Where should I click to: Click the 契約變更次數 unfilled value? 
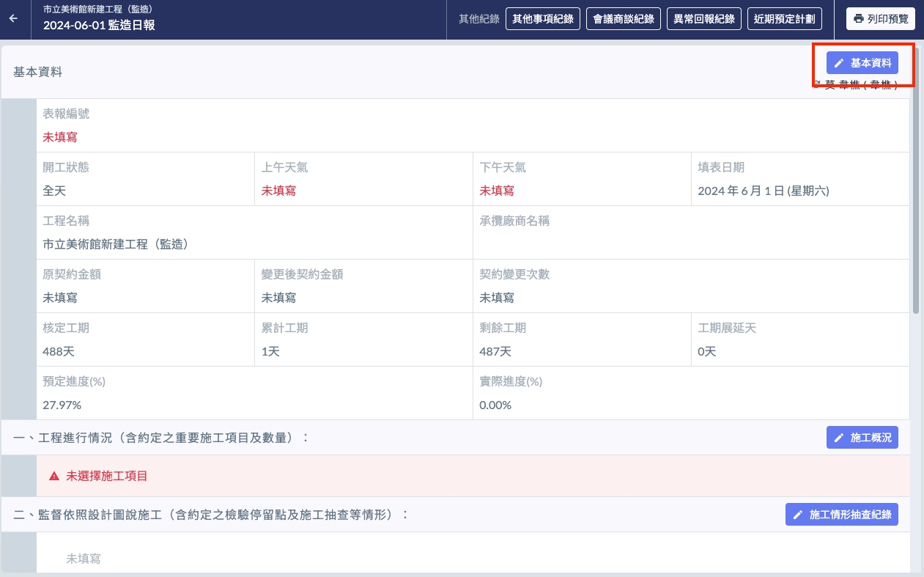[497, 298]
